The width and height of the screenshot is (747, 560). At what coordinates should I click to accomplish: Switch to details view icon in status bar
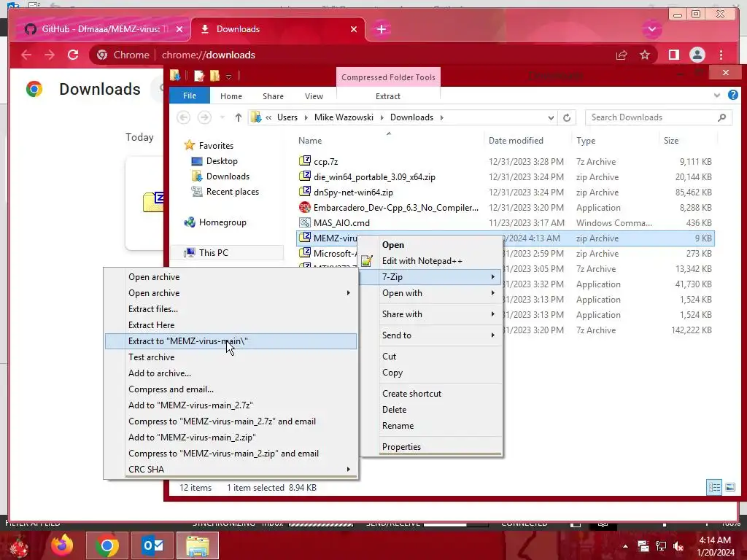(714, 487)
